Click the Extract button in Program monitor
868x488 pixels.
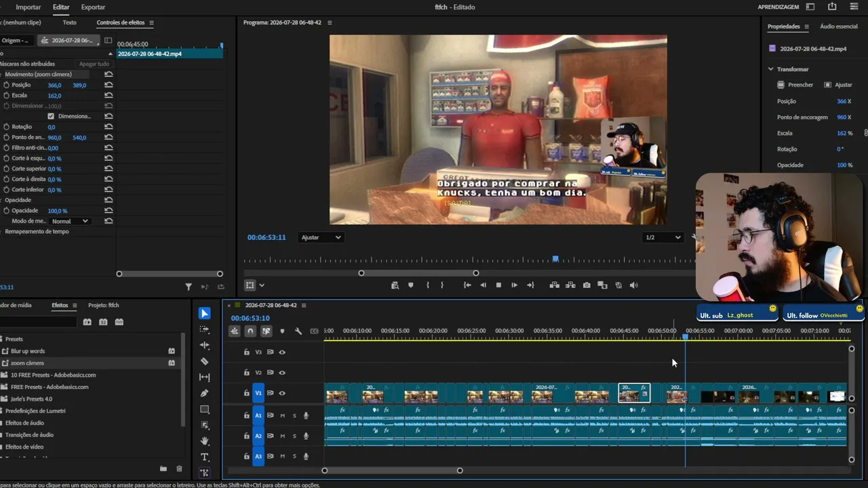(x=570, y=285)
